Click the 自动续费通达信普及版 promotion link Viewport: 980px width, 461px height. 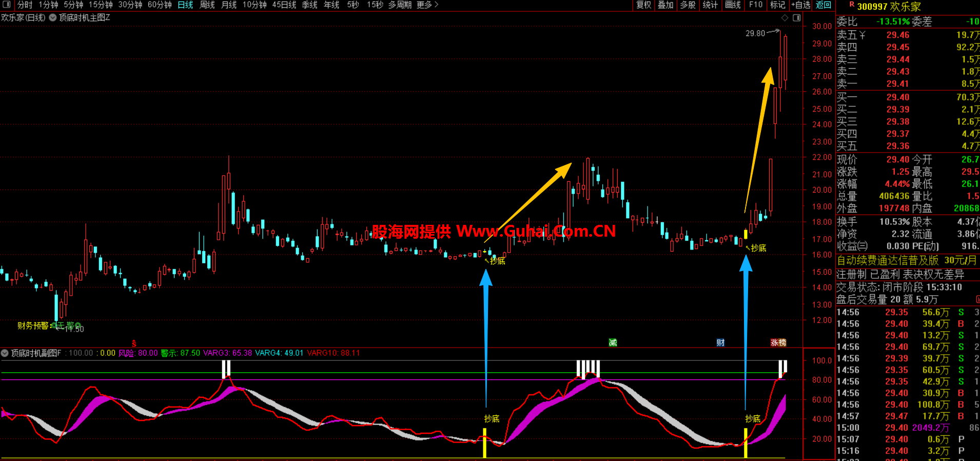tap(887, 260)
